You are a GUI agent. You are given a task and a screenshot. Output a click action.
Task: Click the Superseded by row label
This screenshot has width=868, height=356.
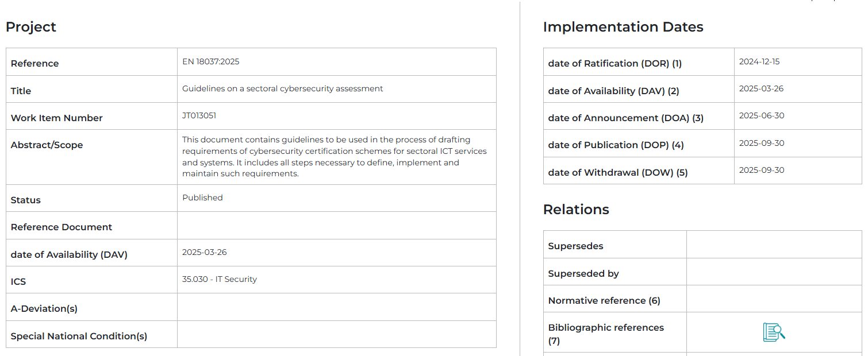[x=583, y=274]
